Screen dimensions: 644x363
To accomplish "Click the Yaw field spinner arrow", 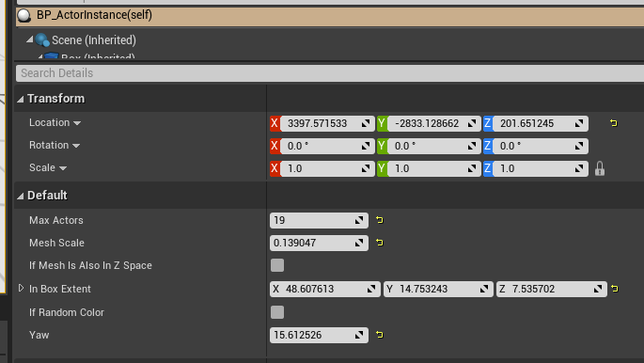I will click(359, 335).
